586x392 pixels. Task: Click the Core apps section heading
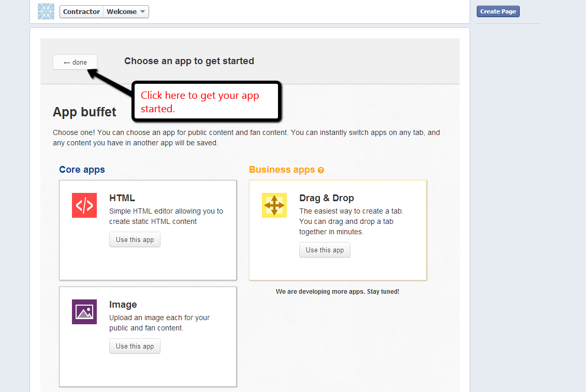(x=82, y=170)
